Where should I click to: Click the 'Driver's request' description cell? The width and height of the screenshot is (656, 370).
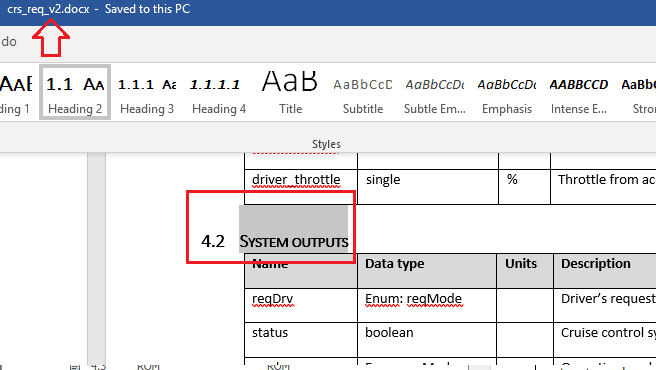605,305
